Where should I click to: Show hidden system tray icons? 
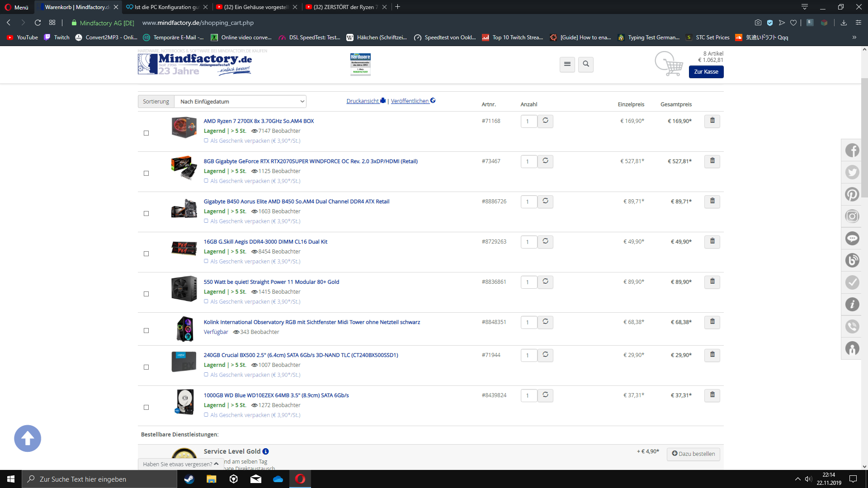797,479
